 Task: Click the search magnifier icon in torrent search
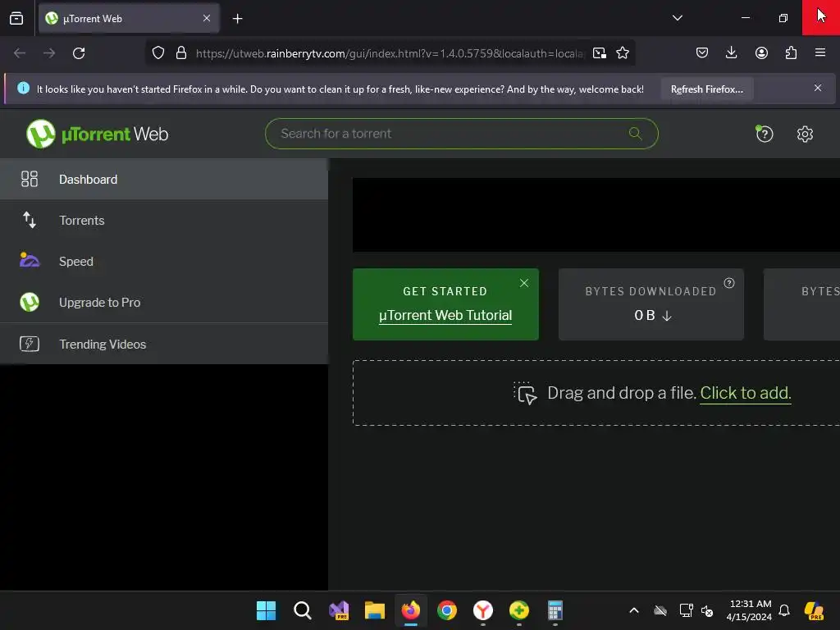[636, 134]
